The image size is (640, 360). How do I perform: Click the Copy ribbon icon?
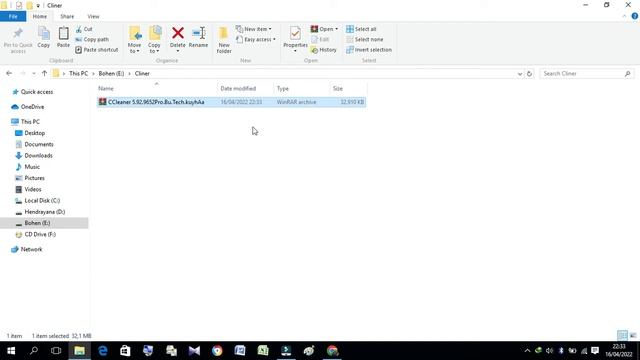(44, 33)
